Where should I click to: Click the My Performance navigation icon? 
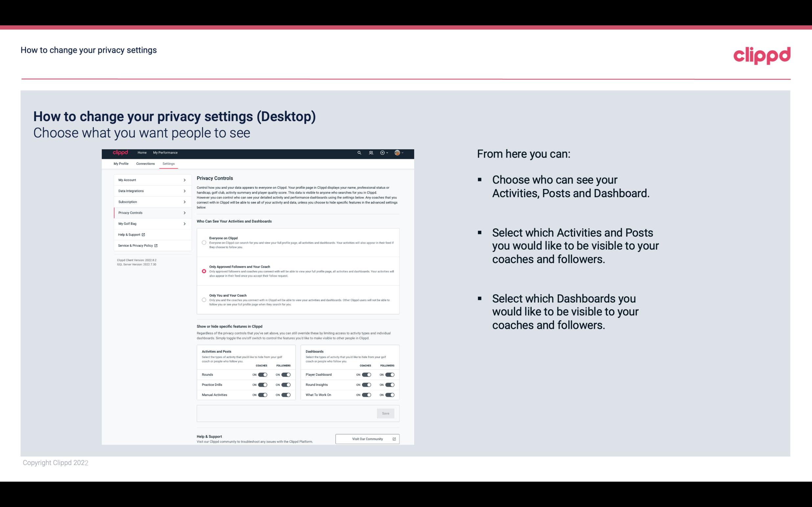point(166,153)
